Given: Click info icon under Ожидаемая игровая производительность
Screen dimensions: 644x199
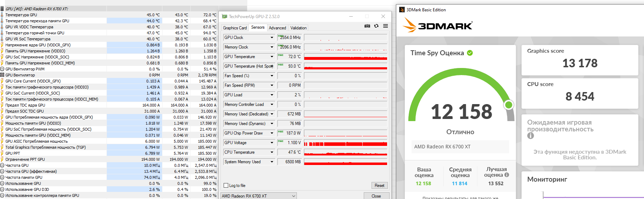Looking at the screenshot, I should tap(530, 136).
